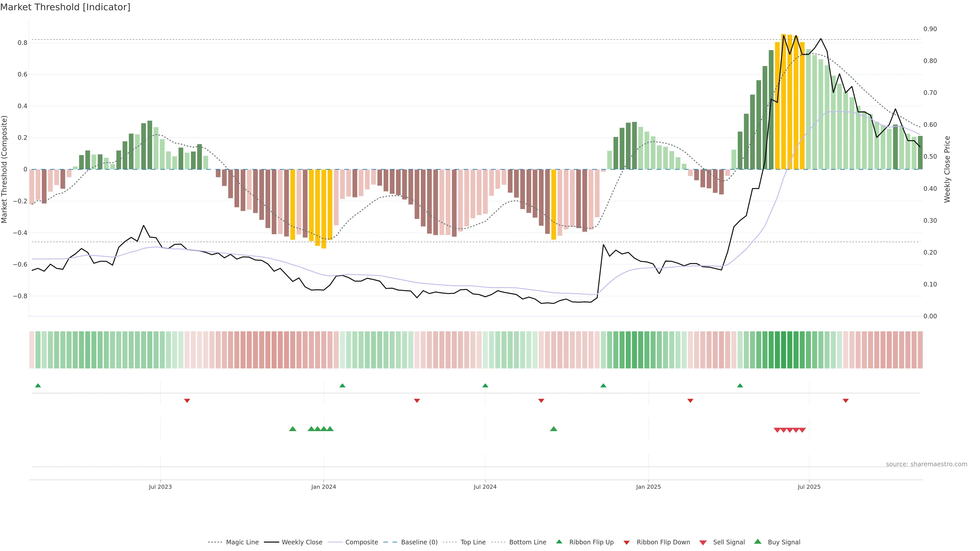
Task: Click the Buy Signal legend triangle
Action: [758, 542]
